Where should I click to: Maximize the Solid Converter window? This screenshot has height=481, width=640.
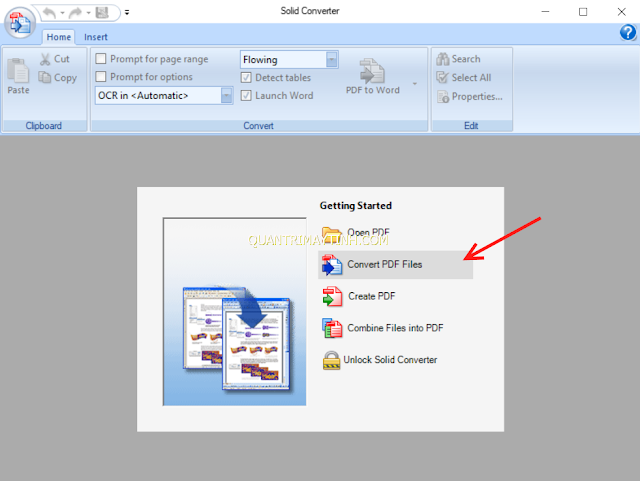click(583, 11)
